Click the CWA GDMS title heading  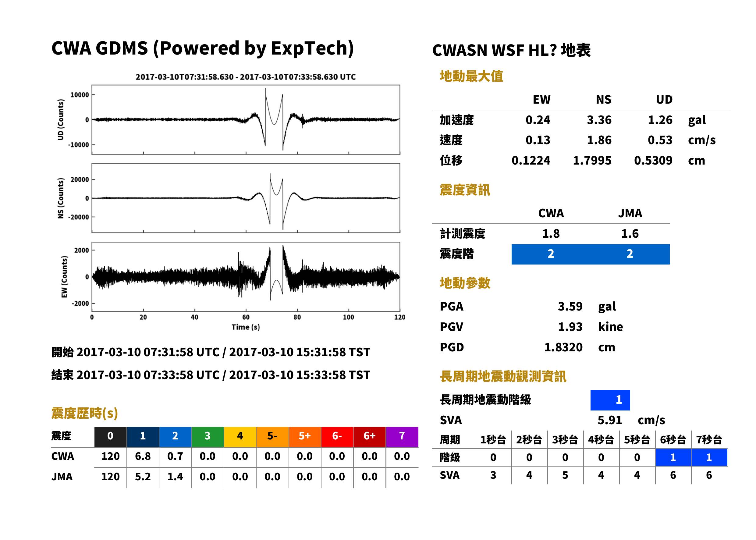(202, 48)
